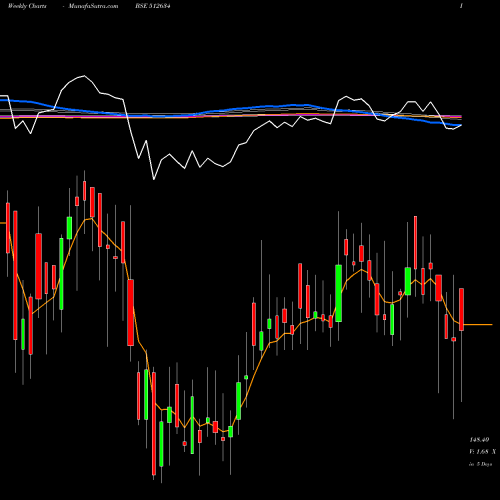
Task: Click the large red candle at the mid-chart drop
Action: coord(131,312)
